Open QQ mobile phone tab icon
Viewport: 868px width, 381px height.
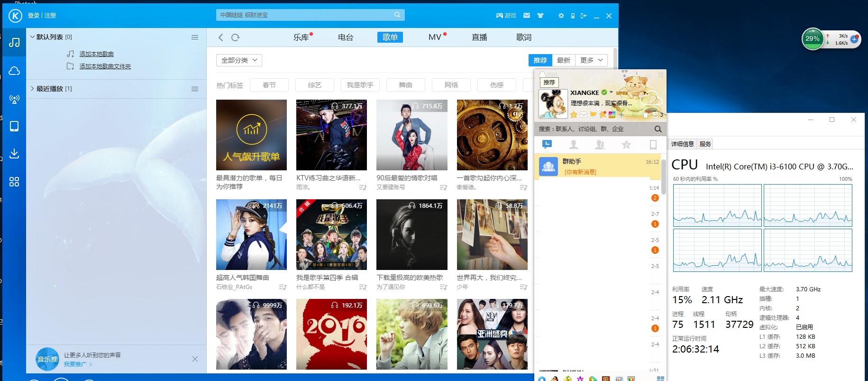click(x=653, y=144)
